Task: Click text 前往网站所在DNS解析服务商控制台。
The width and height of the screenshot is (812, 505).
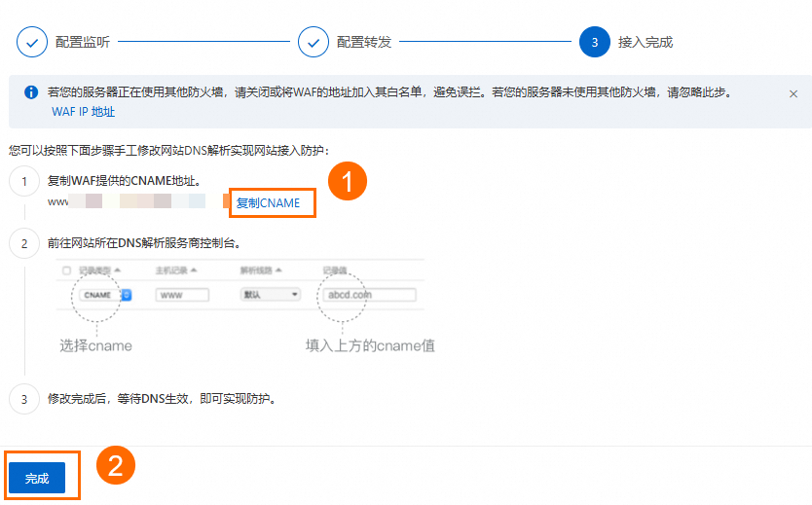Action: [x=145, y=242]
